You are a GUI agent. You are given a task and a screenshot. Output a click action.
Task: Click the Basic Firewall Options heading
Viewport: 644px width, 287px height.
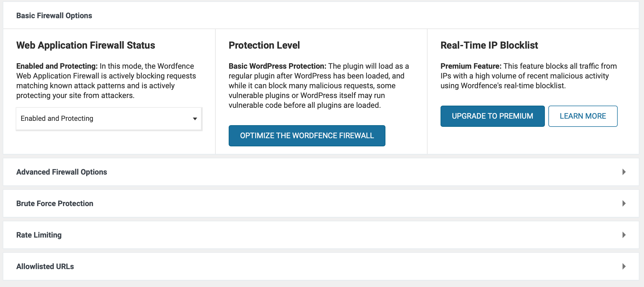(54, 15)
